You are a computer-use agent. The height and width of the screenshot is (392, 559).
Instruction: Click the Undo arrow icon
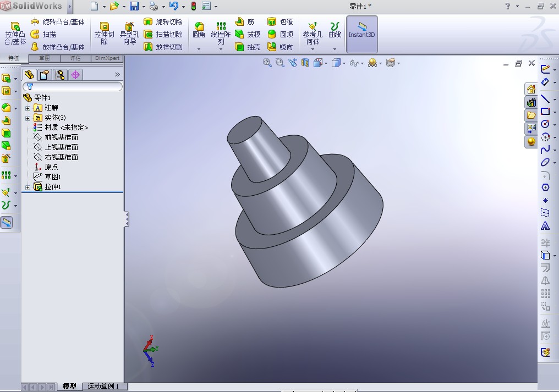click(x=174, y=6)
